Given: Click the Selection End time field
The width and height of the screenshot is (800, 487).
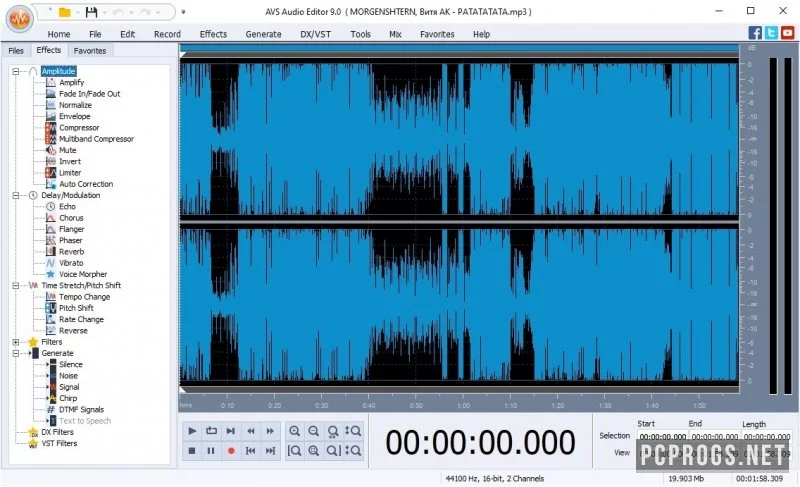Looking at the screenshot, I should [714, 437].
